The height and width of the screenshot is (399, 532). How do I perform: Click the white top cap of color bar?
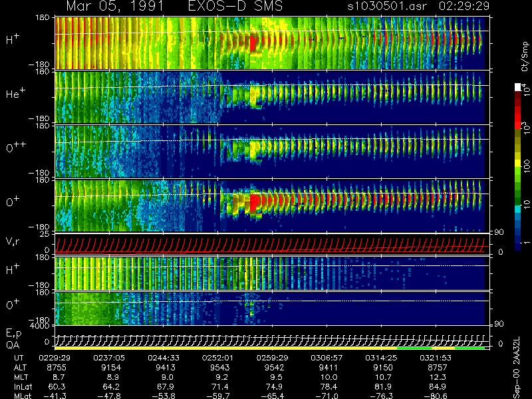(x=518, y=87)
